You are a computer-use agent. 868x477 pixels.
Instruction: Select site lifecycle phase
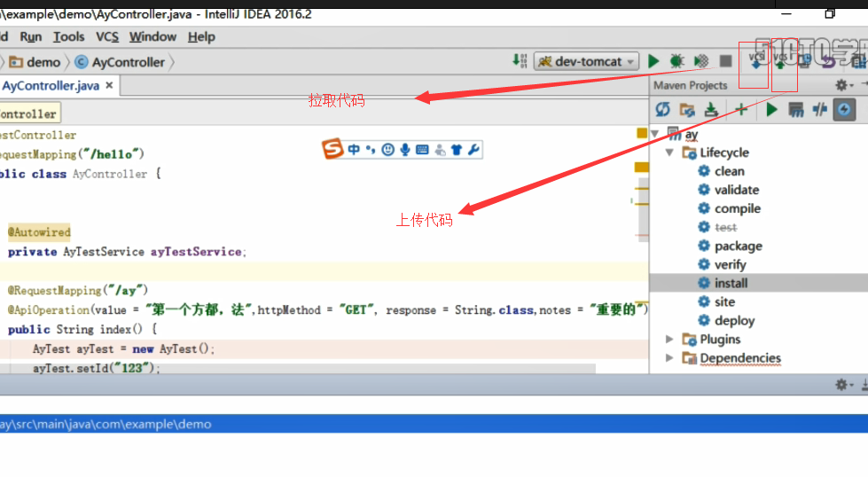pos(724,301)
